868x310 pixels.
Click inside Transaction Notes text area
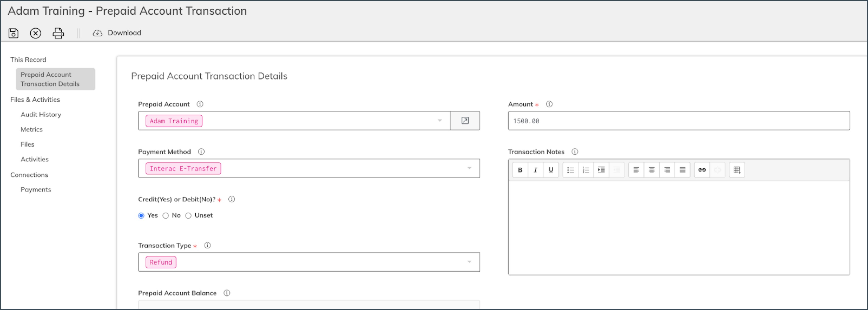pos(679,228)
